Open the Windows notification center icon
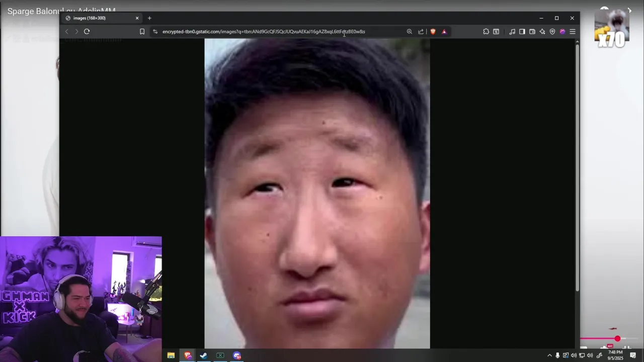This screenshot has width=644, height=362. pos(633,355)
